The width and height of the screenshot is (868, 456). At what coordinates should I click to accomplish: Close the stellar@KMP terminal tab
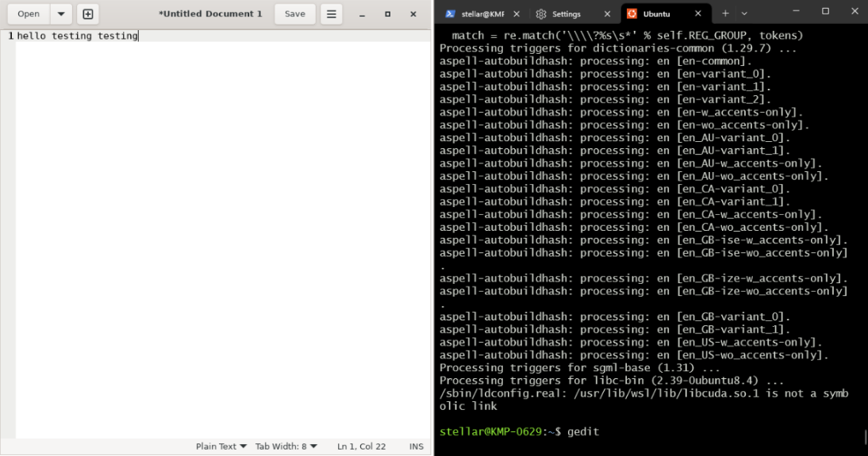pyautogui.click(x=517, y=13)
